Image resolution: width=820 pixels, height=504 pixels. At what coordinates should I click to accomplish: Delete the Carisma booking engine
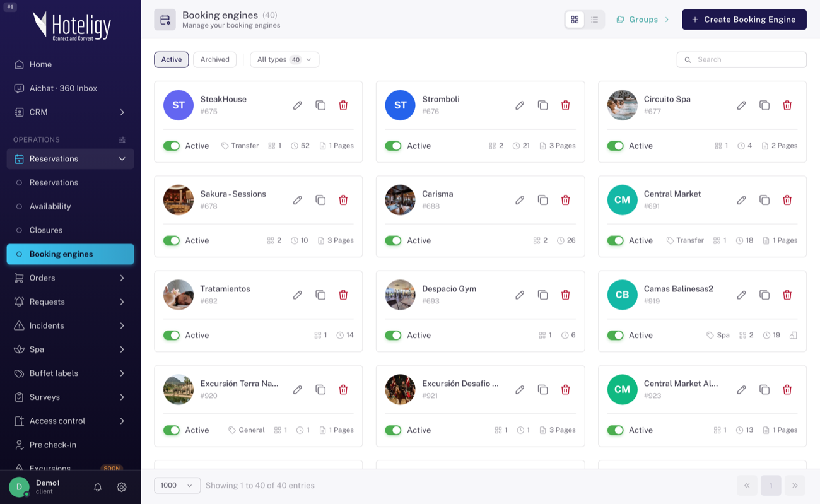[565, 200]
